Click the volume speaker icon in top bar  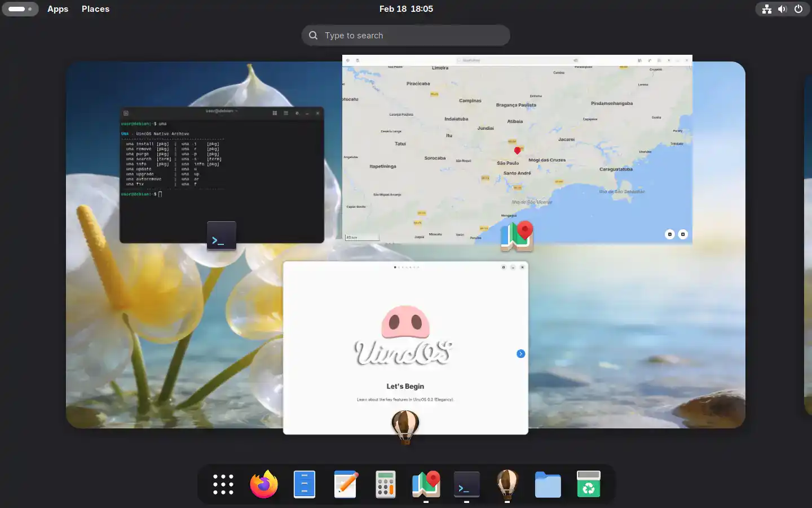point(782,9)
